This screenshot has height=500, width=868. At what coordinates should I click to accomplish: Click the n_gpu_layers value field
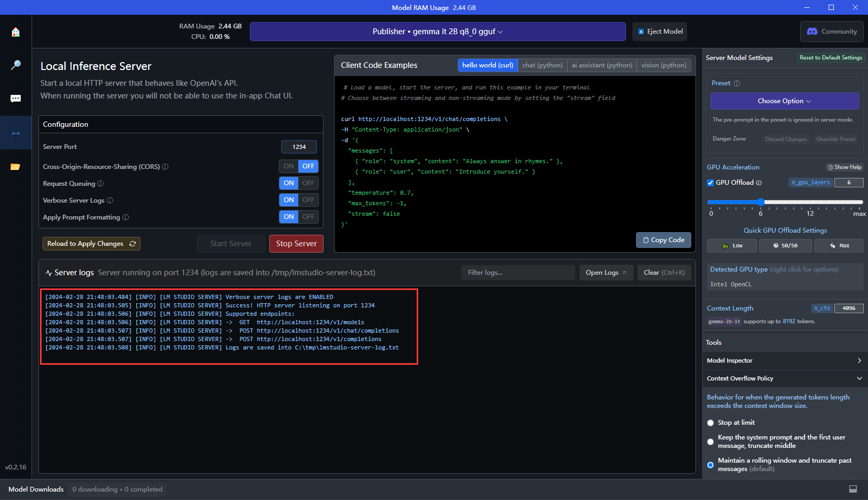[x=849, y=183]
